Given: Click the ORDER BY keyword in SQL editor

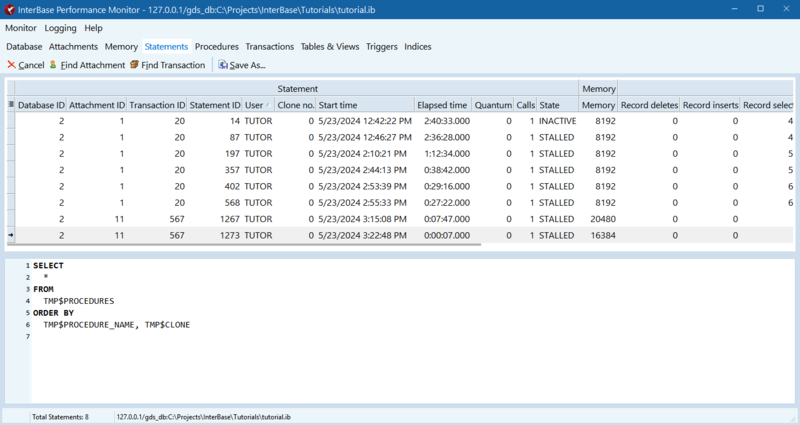Looking at the screenshot, I should [54, 313].
